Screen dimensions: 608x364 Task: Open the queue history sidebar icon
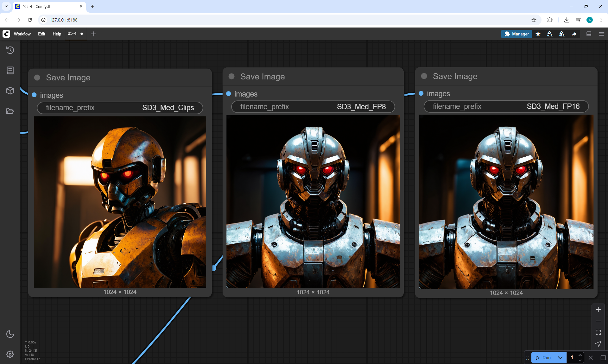click(x=10, y=50)
